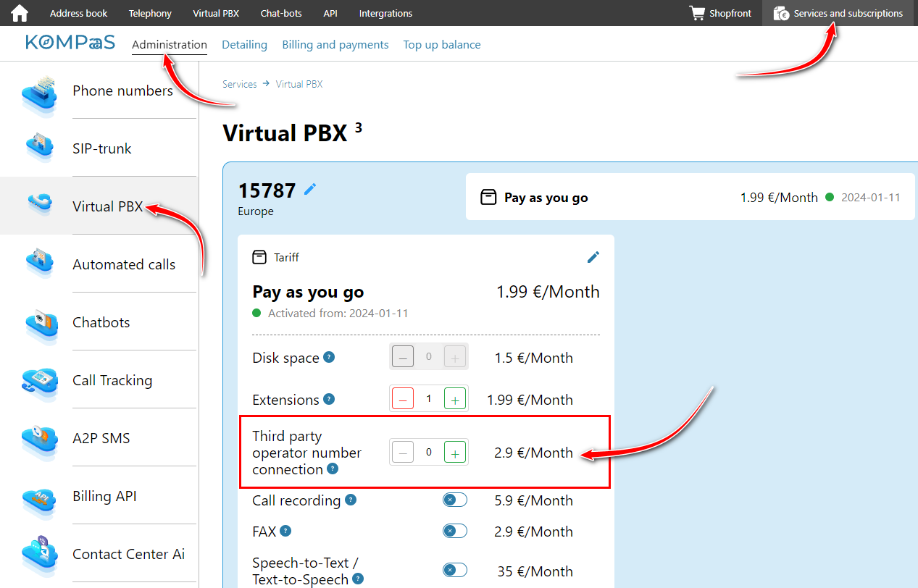Decrease Extensions count
The width and height of the screenshot is (918, 588).
click(403, 398)
